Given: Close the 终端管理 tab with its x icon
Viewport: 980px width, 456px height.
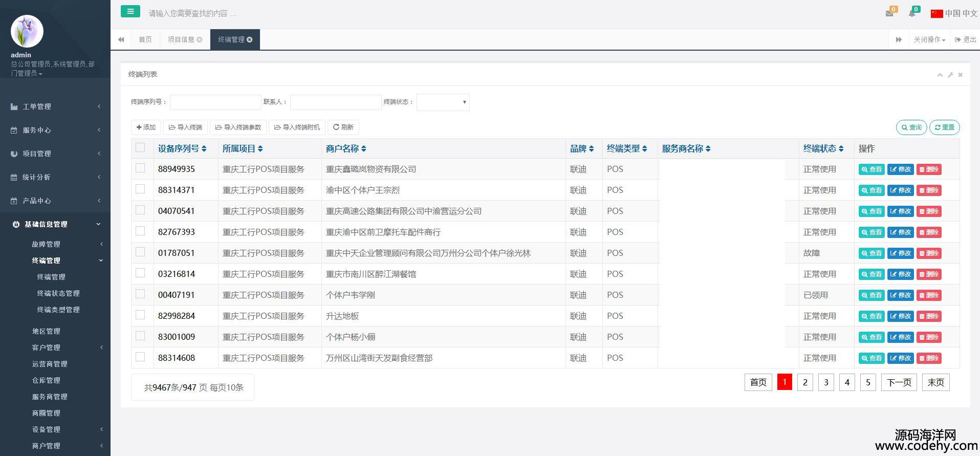Looking at the screenshot, I should (x=250, y=39).
